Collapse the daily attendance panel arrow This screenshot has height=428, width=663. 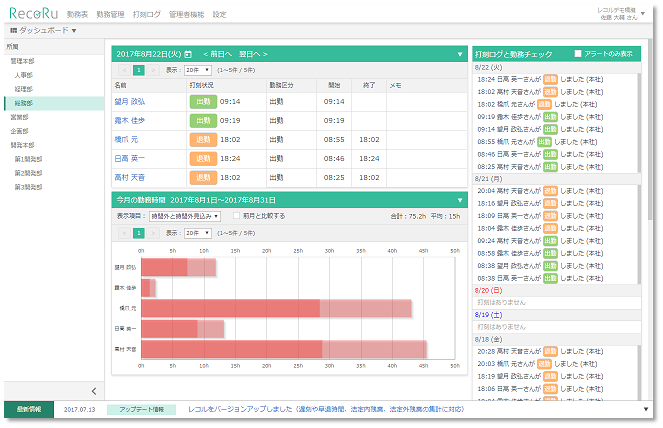click(460, 53)
